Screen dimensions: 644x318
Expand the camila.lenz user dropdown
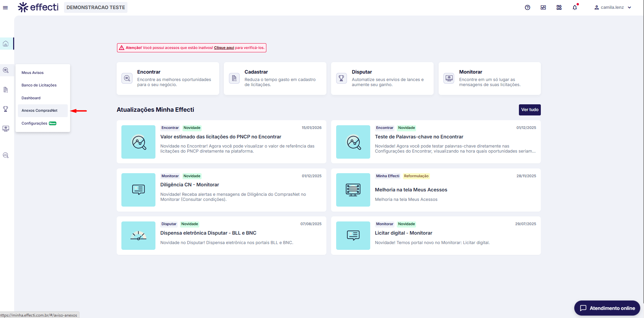point(613,7)
